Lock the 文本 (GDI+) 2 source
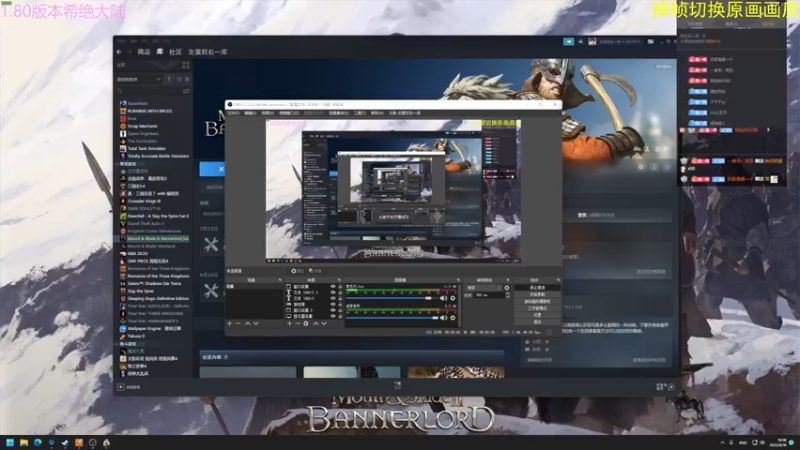This screenshot has width=800, height=450. [x=340, y=292]
